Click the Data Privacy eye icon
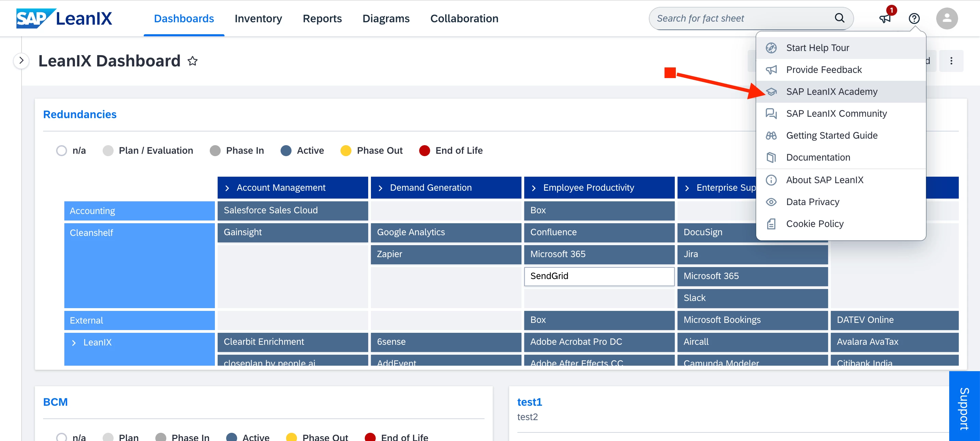Viewport: 980px width, 441px height. [x=771, y=202]
